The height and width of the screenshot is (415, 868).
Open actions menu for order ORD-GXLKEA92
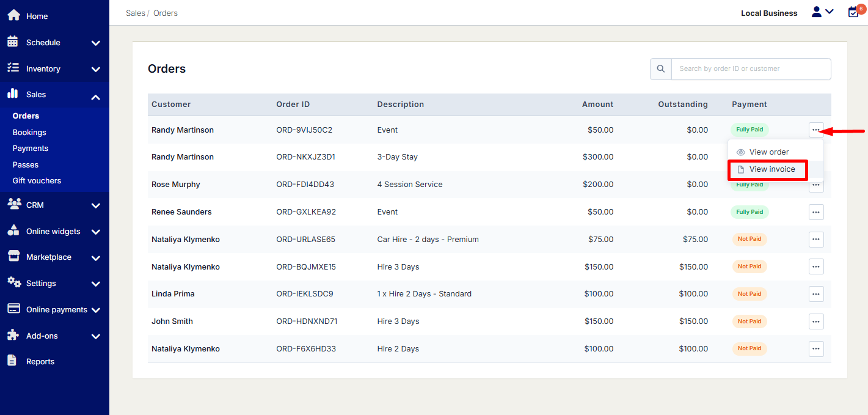815,212
